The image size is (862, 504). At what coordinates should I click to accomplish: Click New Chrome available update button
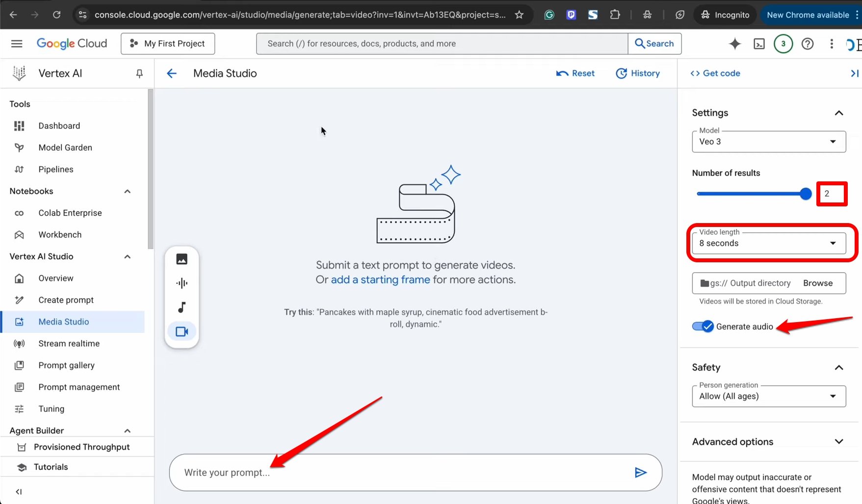click(x=808, y=15)
